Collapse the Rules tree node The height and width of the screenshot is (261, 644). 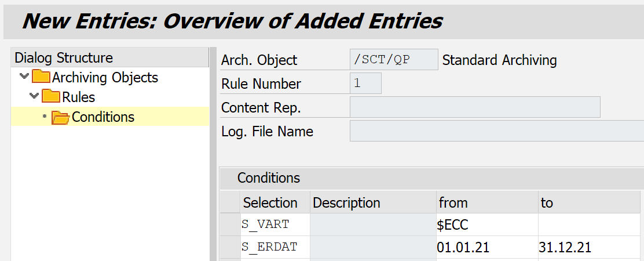pos(34,96)
